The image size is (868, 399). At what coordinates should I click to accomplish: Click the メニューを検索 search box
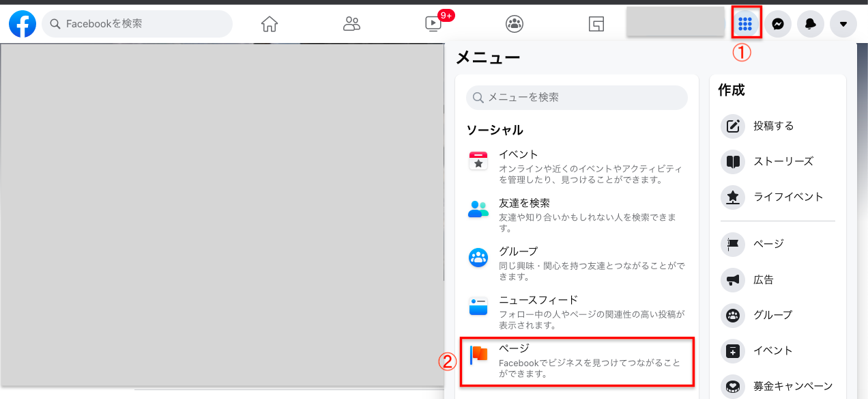pyautogui.click(x=577, y=98)
